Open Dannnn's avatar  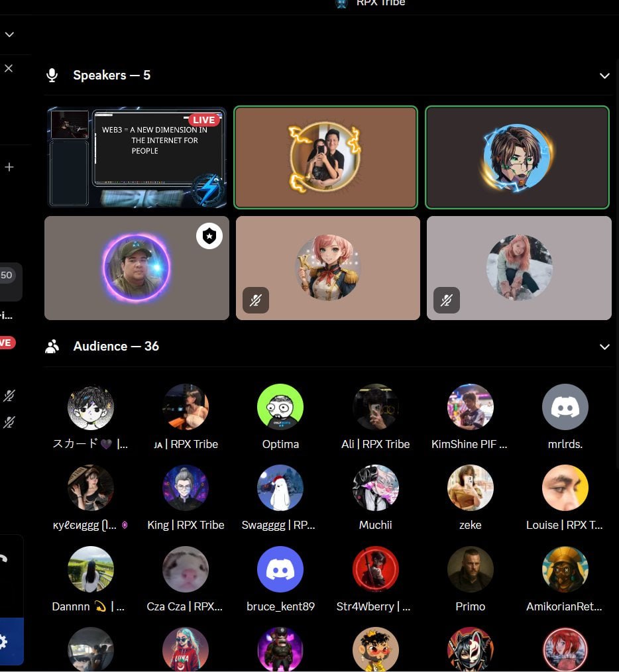[x=90, y=569]
